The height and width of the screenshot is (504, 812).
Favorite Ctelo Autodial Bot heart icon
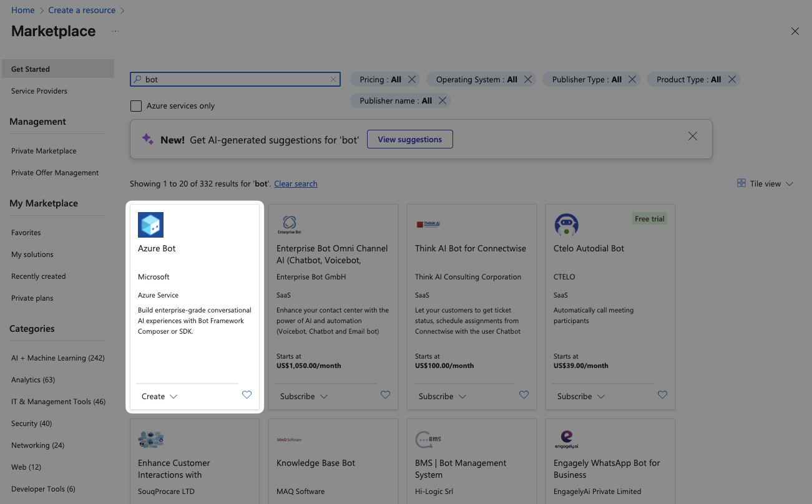(662, 395)
